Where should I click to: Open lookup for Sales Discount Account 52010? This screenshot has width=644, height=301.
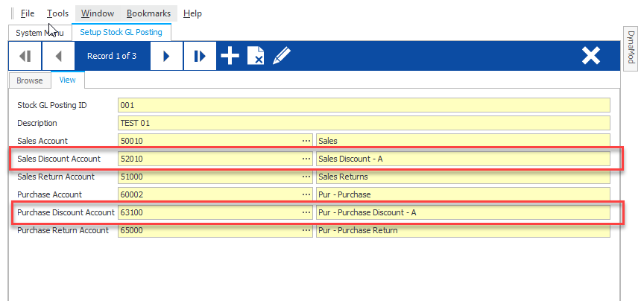pos(306,159)
